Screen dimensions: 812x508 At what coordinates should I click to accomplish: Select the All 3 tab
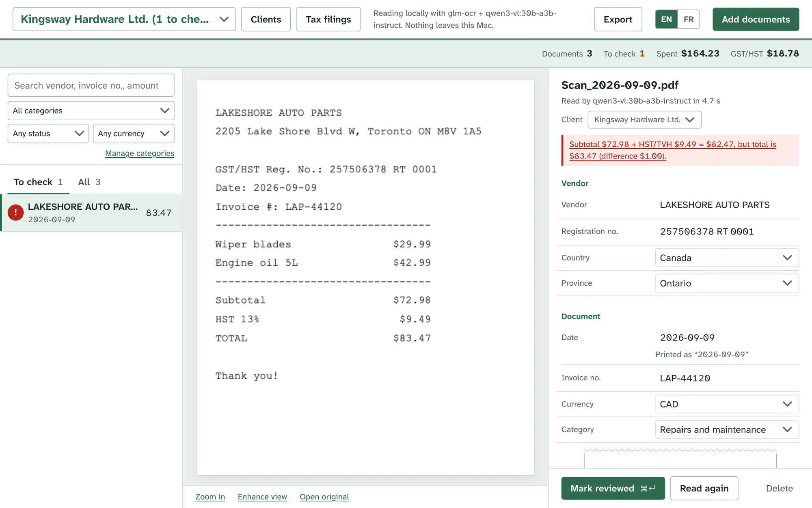pyautogui.click(x=89, y=182)
